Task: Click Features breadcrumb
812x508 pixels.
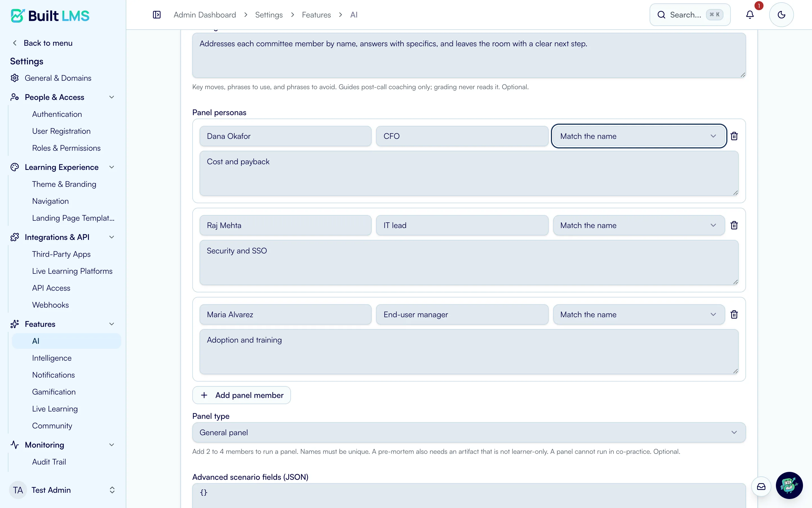Action: [x=316, y=15]
